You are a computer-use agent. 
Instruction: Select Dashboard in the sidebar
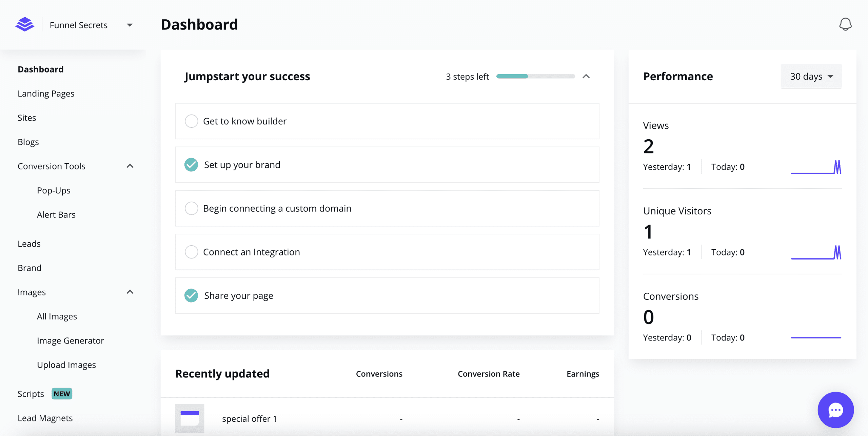coord(41,69)
